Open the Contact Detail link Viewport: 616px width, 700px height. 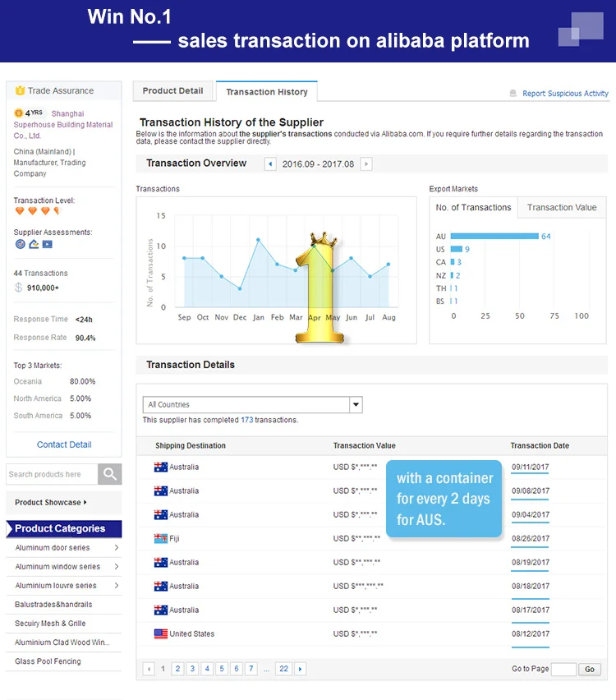(64, 444)
